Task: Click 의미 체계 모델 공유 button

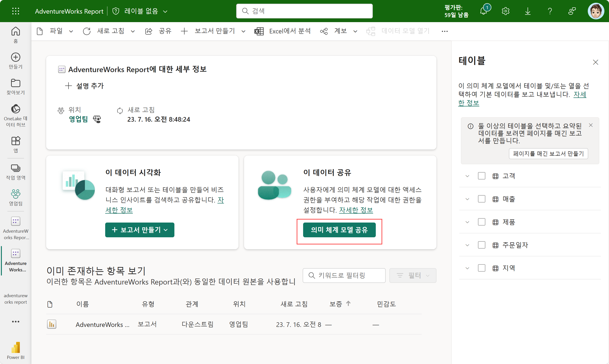Action: coord(339,230)
